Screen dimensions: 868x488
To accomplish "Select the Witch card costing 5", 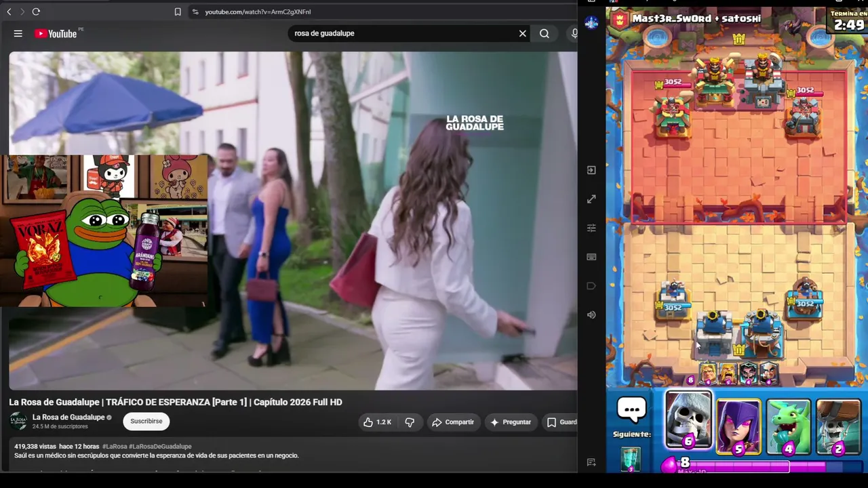I will click(x=738, y=426).
